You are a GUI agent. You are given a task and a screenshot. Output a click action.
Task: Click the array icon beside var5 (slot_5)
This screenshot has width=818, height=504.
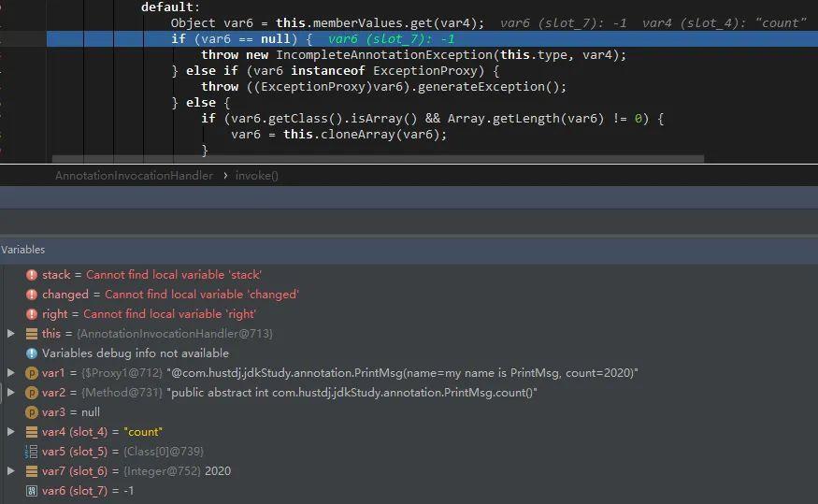(31, 452)
